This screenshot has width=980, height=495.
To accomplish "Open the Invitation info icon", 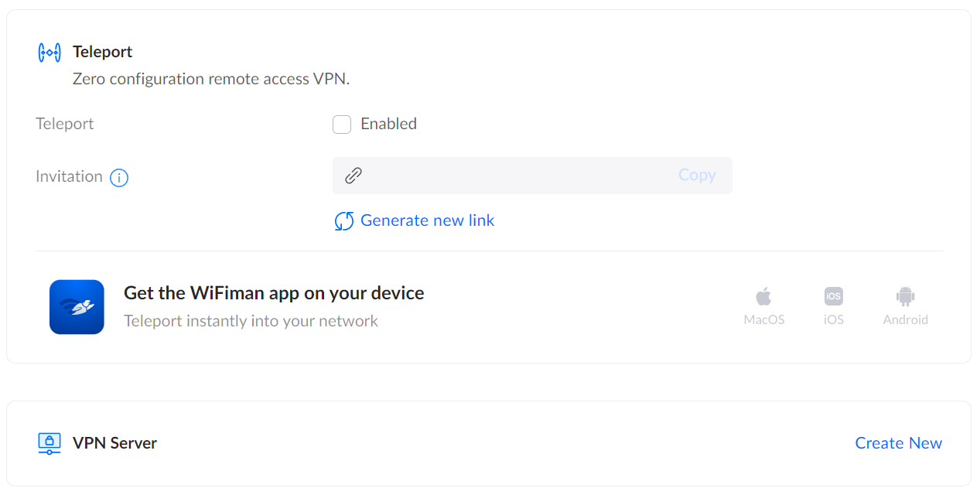I will point(119,178).
